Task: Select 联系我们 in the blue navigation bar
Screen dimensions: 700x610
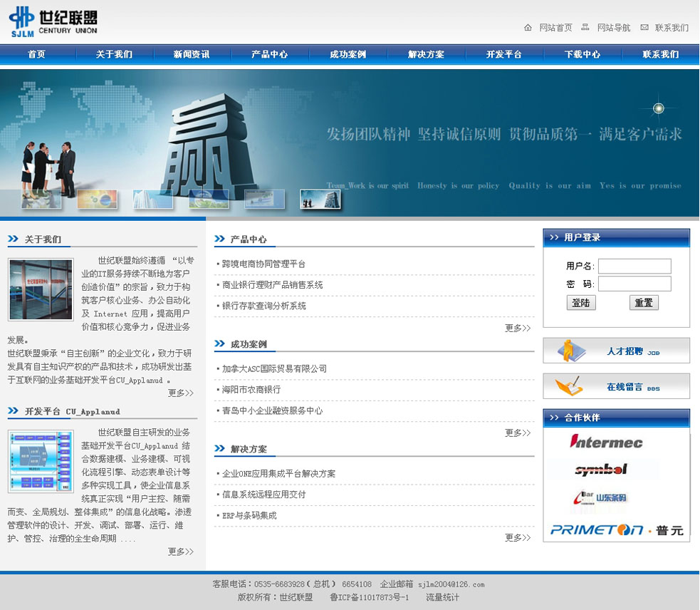Action: coord(661,54)
